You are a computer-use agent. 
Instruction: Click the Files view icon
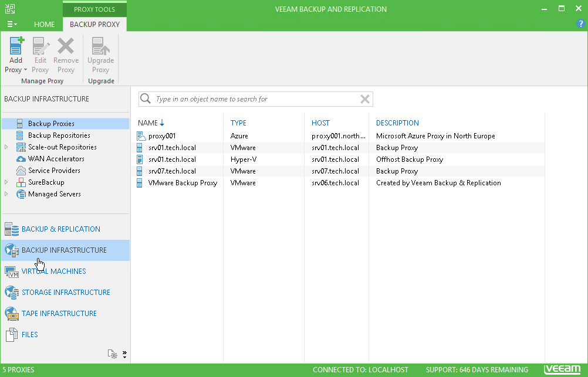pos(12,335)
